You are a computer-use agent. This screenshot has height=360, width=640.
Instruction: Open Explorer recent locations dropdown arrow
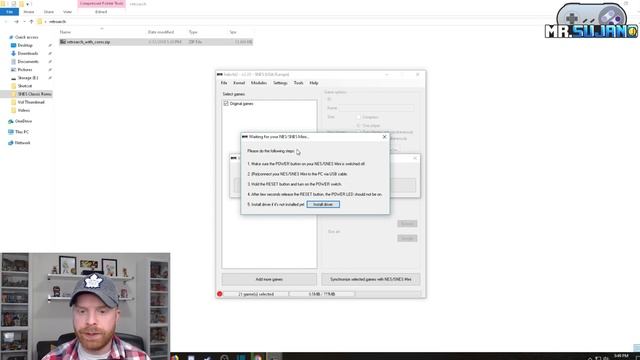(24, 22)
